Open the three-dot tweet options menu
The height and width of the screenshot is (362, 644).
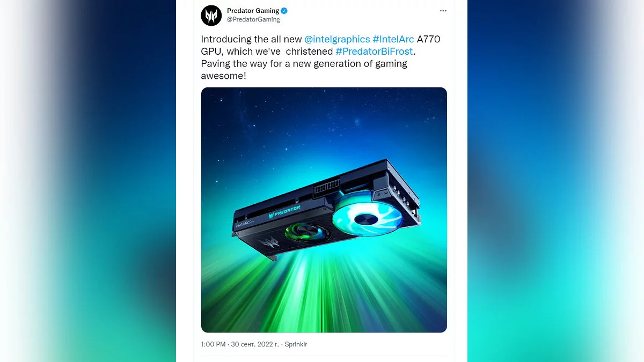tap(443, 11)
